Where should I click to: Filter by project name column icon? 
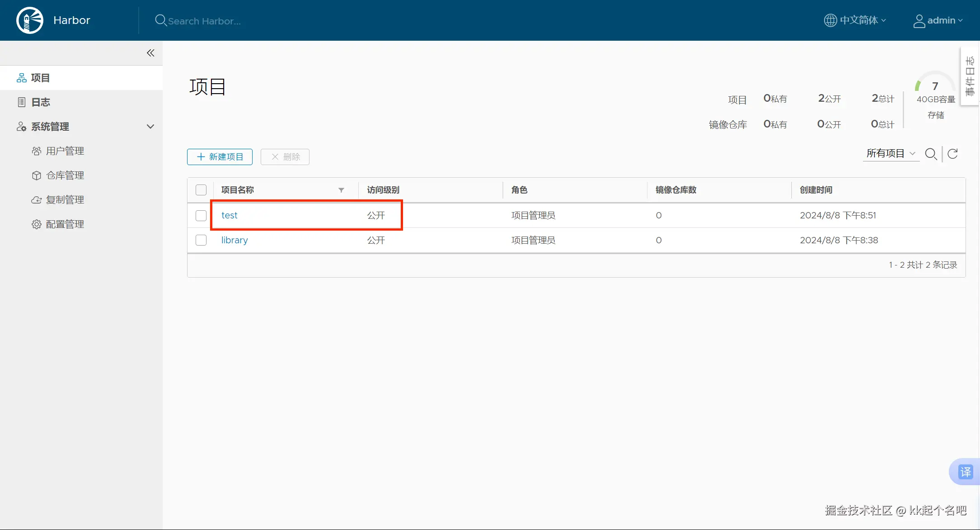click(x=341, y=190)
